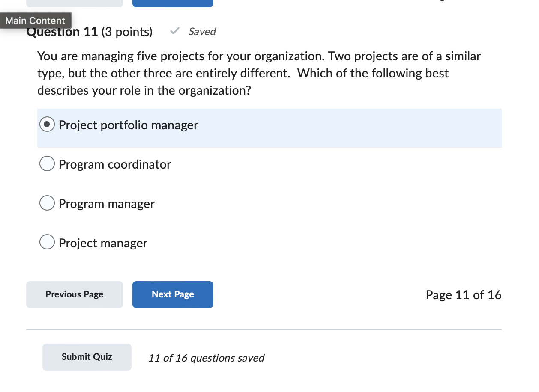
Task: Click the Saved status text
Action: tap(202, 31)
